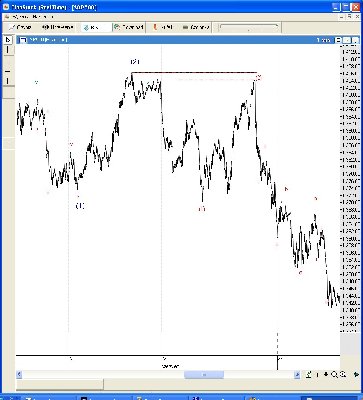Select the arrow pointer tool in left sidebar

(8, 40)
